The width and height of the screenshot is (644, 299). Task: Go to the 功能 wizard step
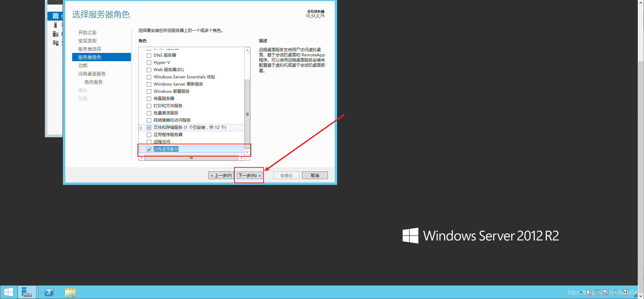pos(83,66)
